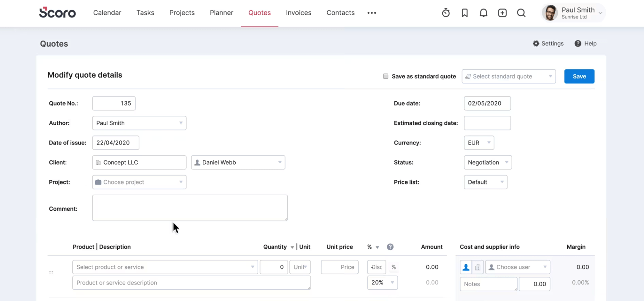Open notifications bell icon
The width and height of the screenshot is (644, 301).
tap(483, 13)
